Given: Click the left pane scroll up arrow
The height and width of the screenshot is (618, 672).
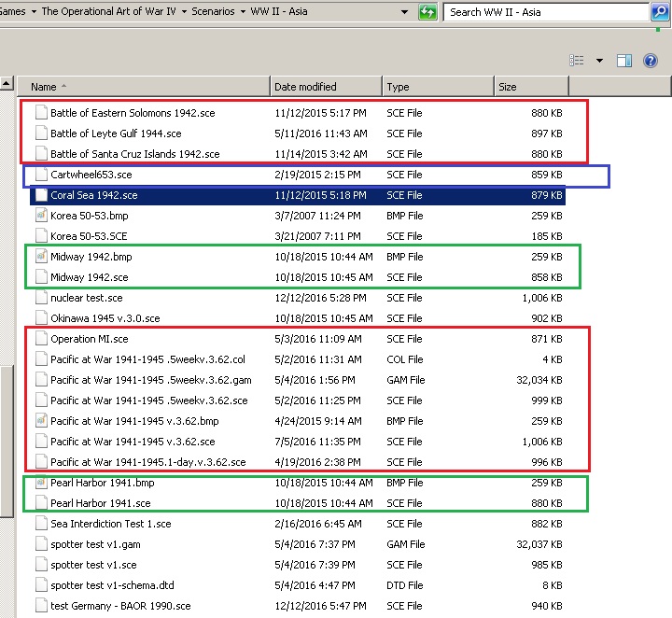Looking at the screenshot, I should (7, 83).
